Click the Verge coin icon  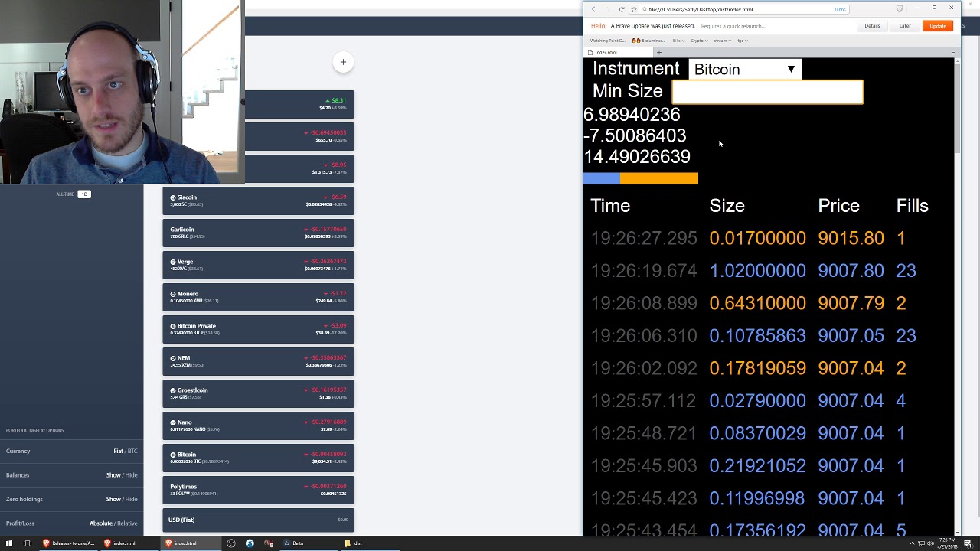(173, 262)
